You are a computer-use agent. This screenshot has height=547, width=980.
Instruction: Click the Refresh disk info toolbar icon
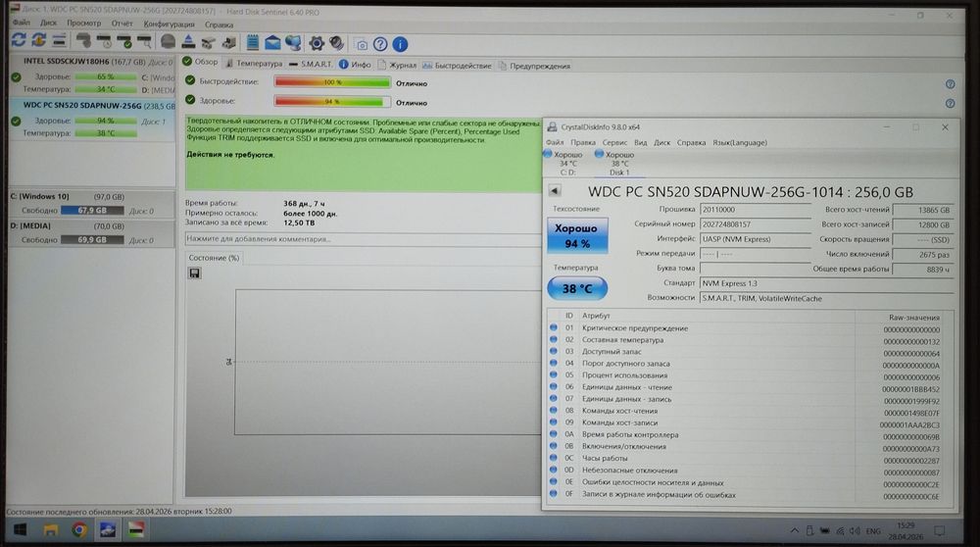pos(19,40)
